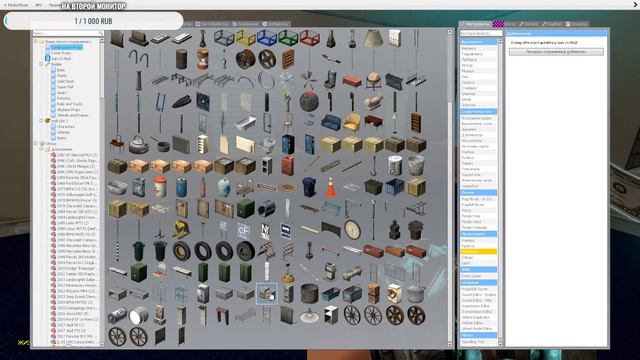Spawn the white bathtub prop
The height and width of the screenshot is (360, 640).
[x=245, y=123]
